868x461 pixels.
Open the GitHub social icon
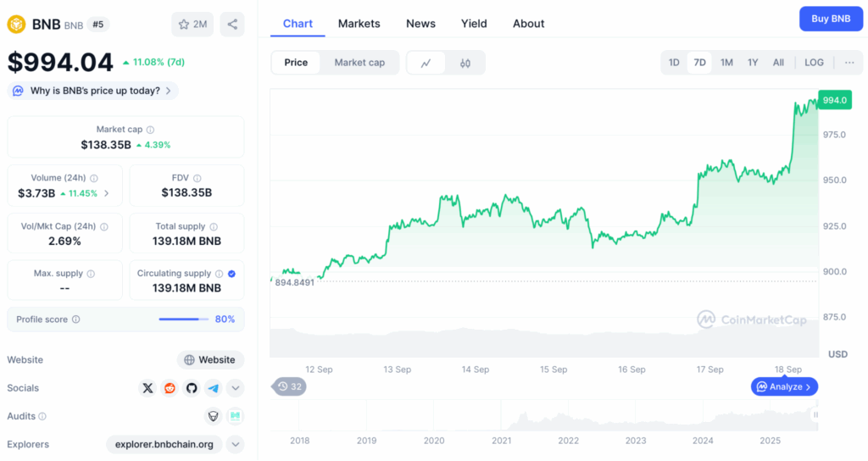pos(192,388)
